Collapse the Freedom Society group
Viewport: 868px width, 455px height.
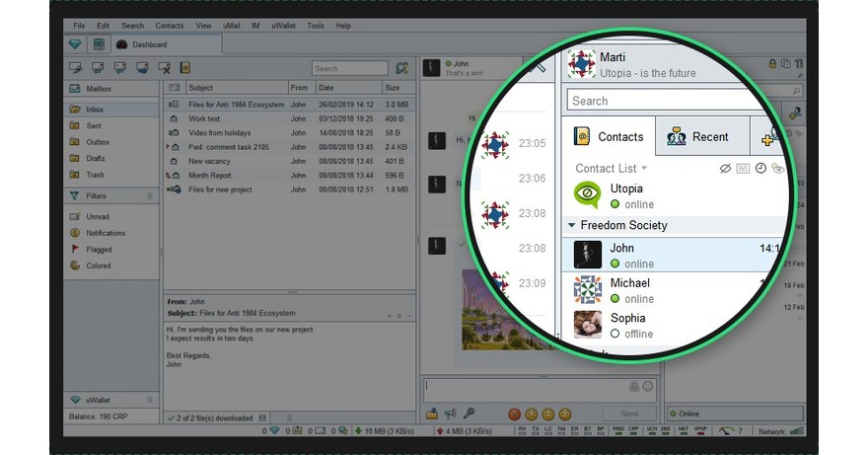(x=573, y=225)
